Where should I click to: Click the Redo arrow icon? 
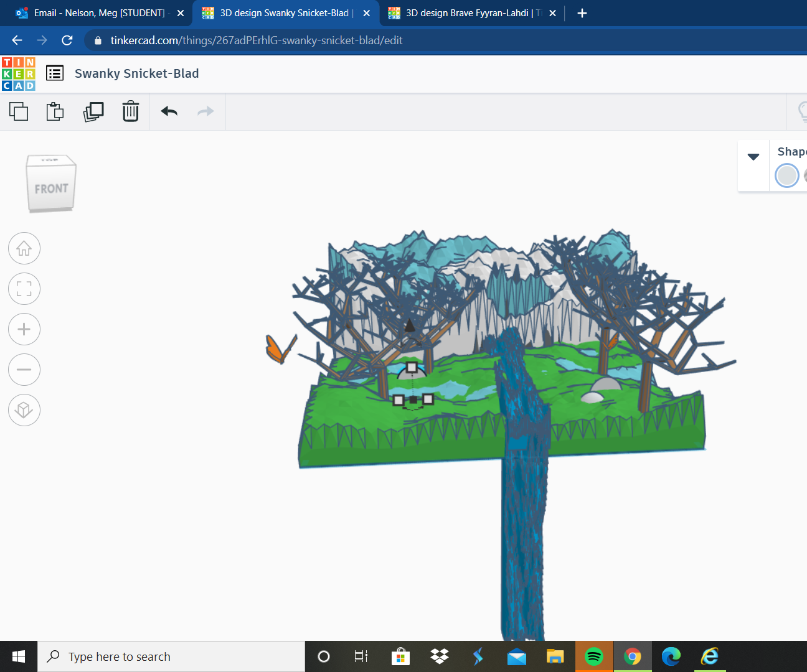pos(205,111)
